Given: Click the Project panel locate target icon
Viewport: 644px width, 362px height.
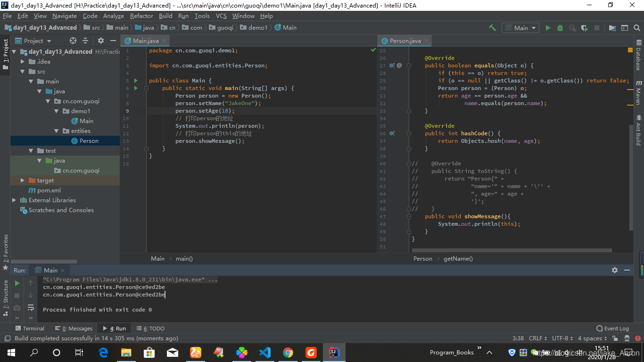Looking at the screenshot, I should [x=73, y=41].
